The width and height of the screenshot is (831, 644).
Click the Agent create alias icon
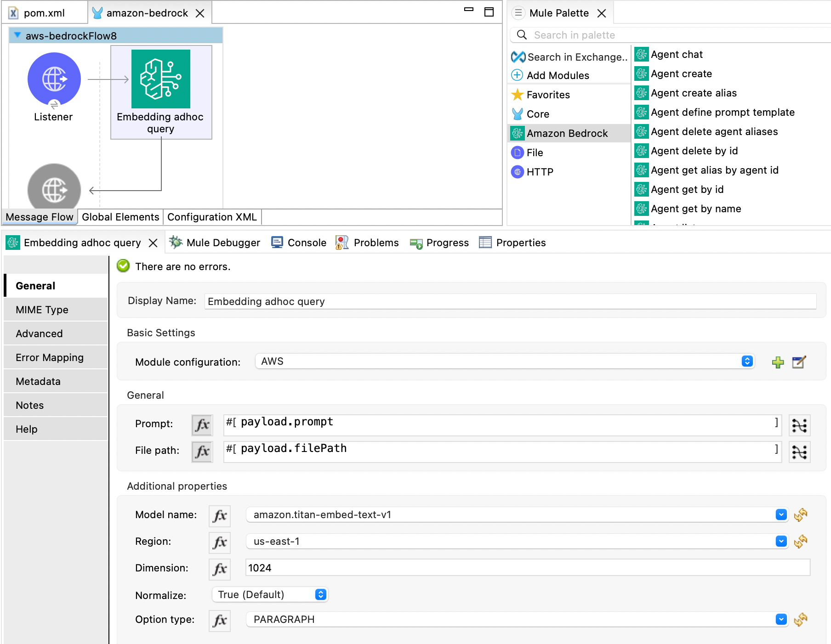[642, 93]
